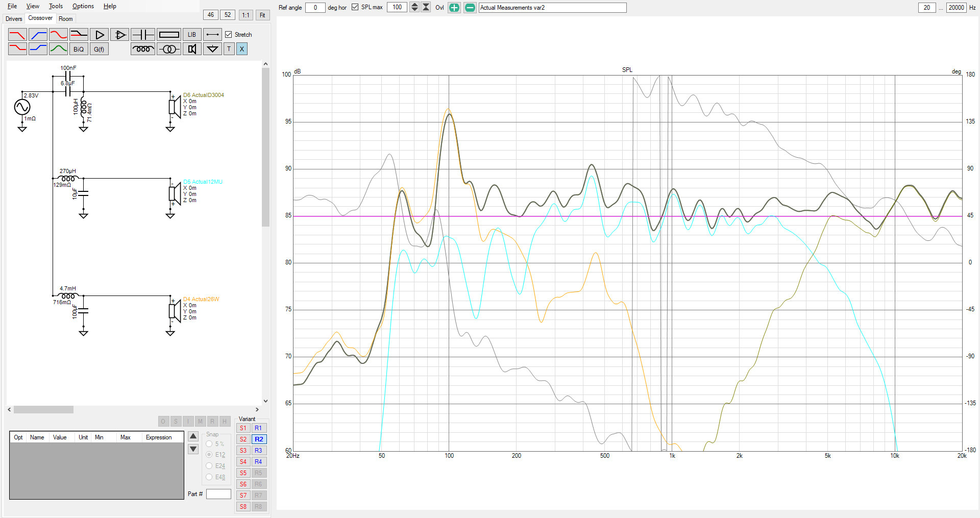The width and height of the screenshot is (980, 518).
Task: Add a transformer component
Action: click(169, 49)
